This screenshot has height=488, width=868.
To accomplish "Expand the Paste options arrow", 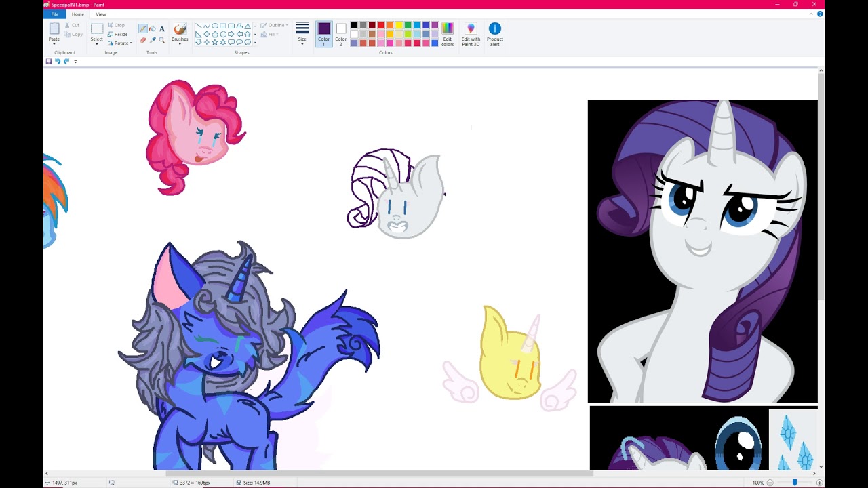I will 54,44.
